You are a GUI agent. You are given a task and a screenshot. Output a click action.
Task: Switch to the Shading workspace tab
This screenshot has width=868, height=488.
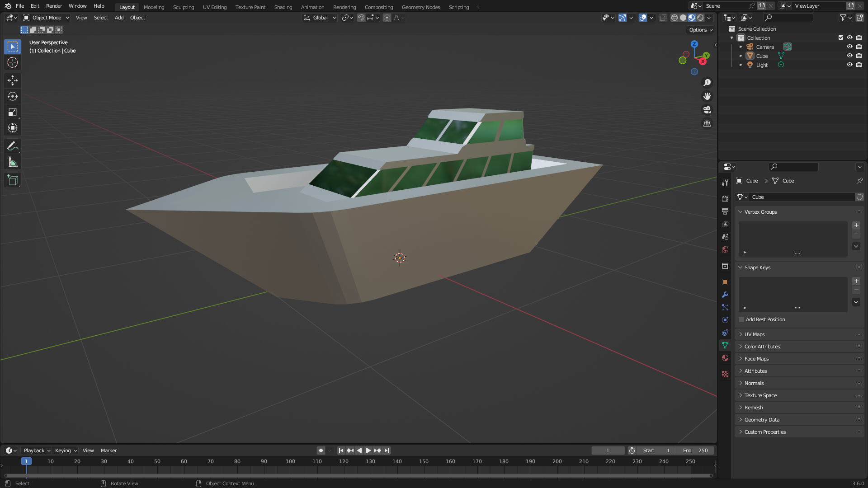click(x=283, y=7)
